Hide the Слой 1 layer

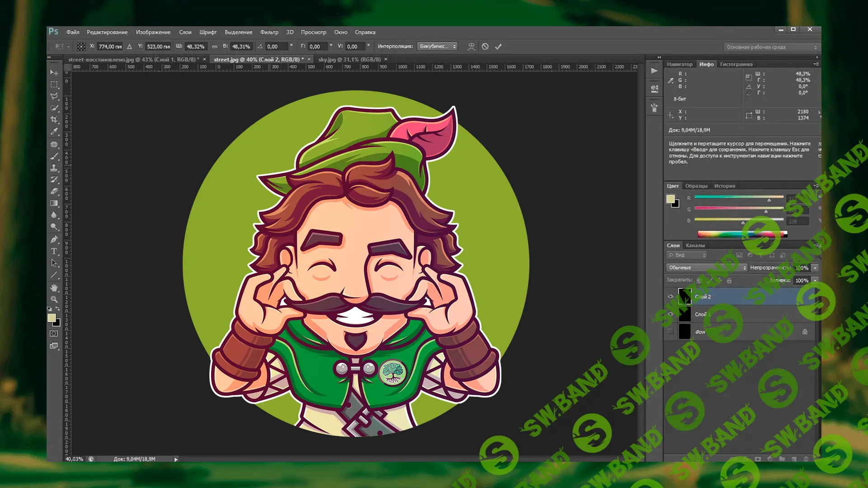(x=670, y=314)
